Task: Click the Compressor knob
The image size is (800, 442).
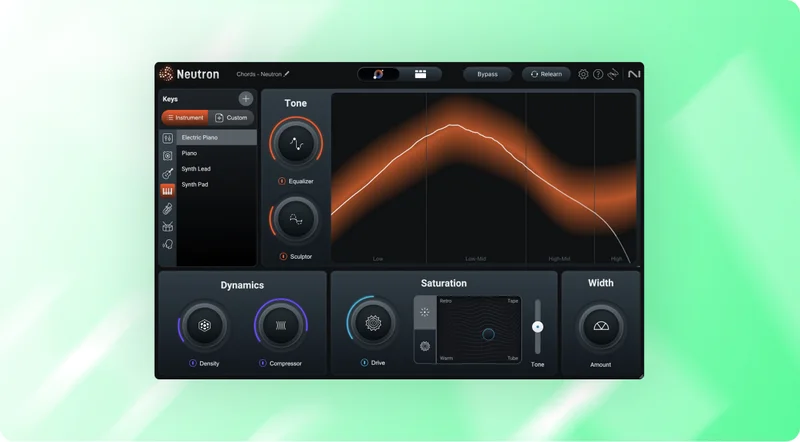Action: pyautogui.click(x=281, y=326)
